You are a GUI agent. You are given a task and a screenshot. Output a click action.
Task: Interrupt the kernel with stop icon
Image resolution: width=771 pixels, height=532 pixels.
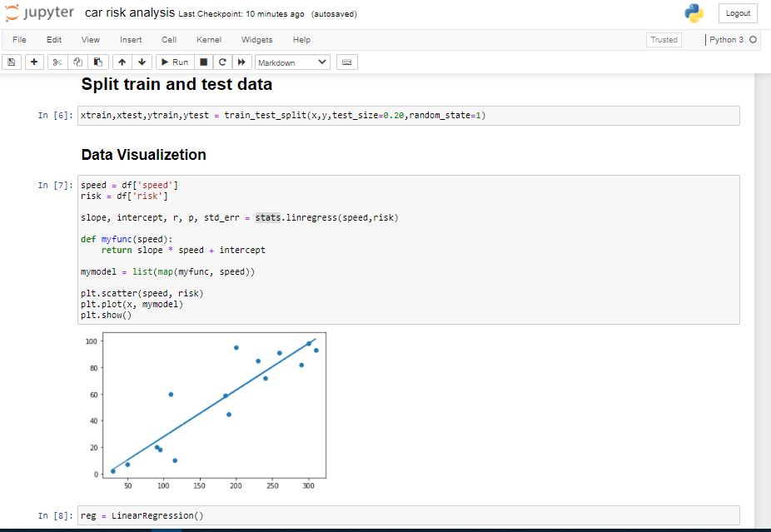tap(203, 62)
